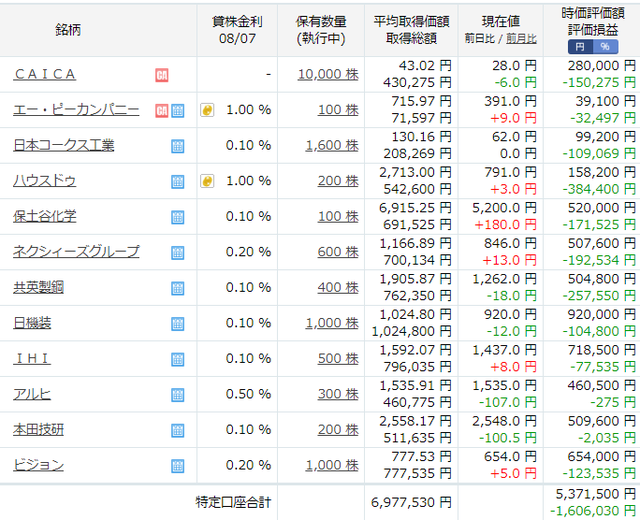Open the calendar icon for 日本コークス工業
The height and width of the screenshot is (520, 640).
[x=178, y=146]
